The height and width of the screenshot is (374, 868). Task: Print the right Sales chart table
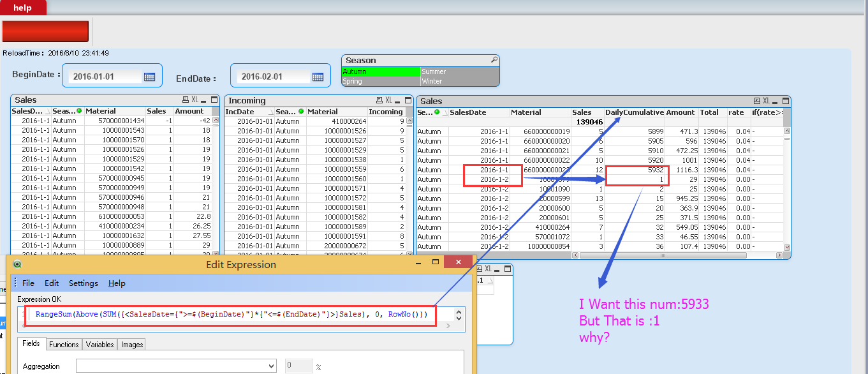pos(756,101)
